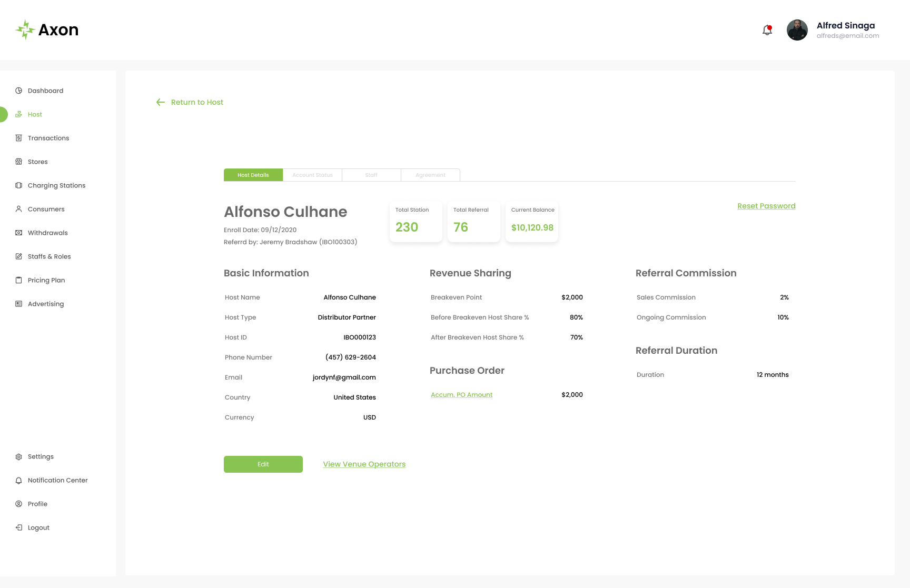
Task: Click the Notification Center bell icon in sidebar
Action: [x=18, y=480]
